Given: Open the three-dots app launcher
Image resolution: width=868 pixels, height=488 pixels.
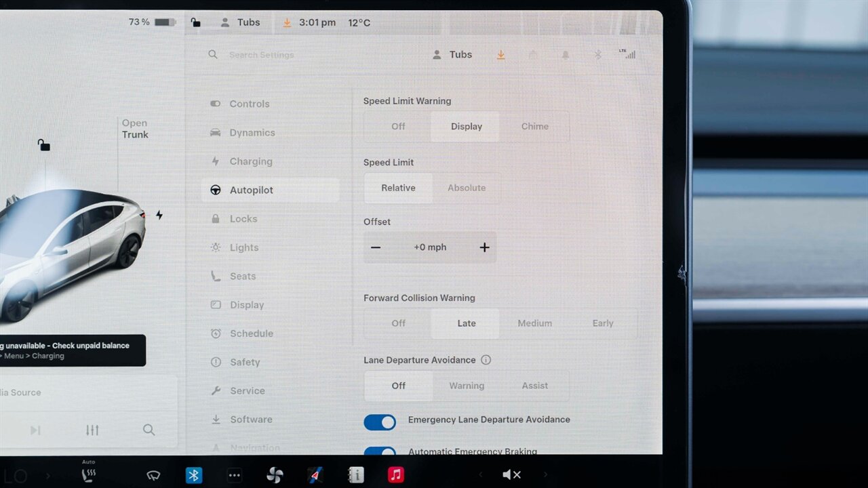Looking at the screenshot, I should (234, 475).
